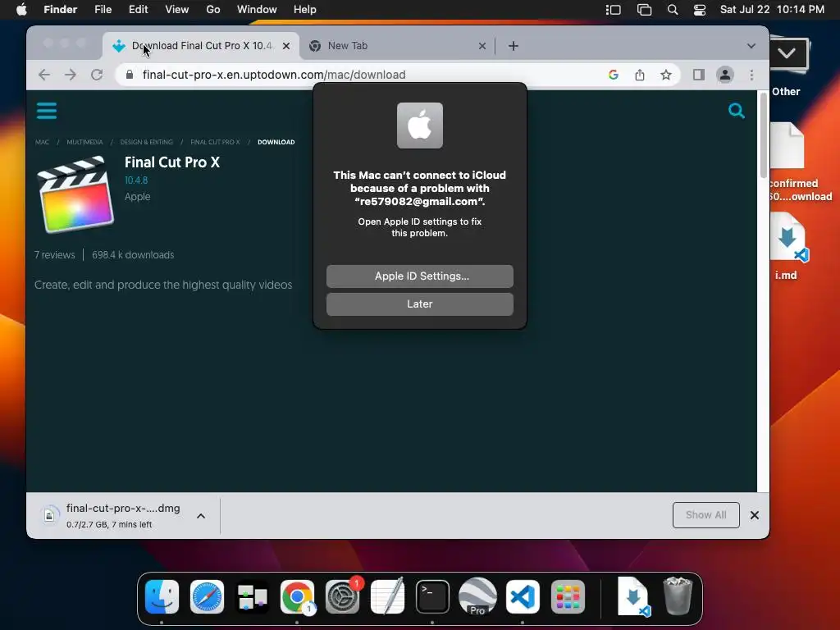This screenshot has height=630, width=840.
Task: Expand the tab search chevron
Action: point(751,46)
